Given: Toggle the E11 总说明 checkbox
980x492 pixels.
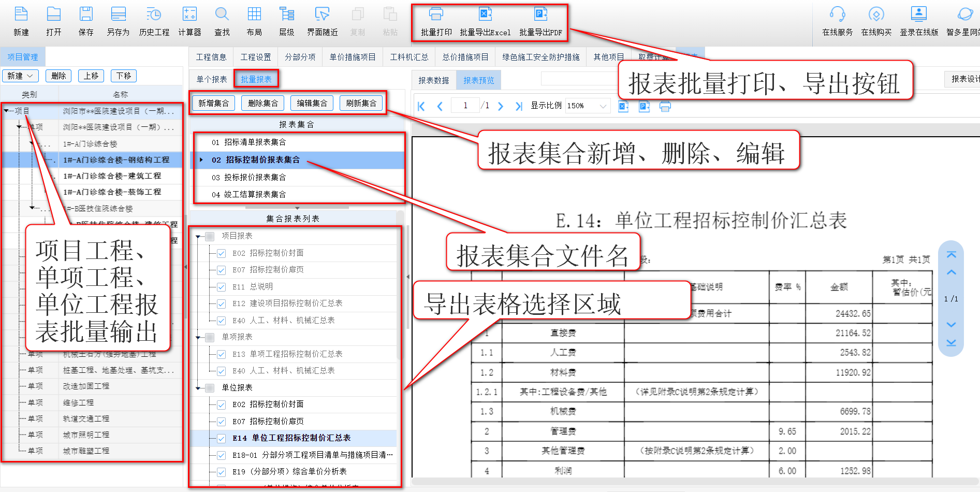Looking at the screenshot, I should pos(222,286).
